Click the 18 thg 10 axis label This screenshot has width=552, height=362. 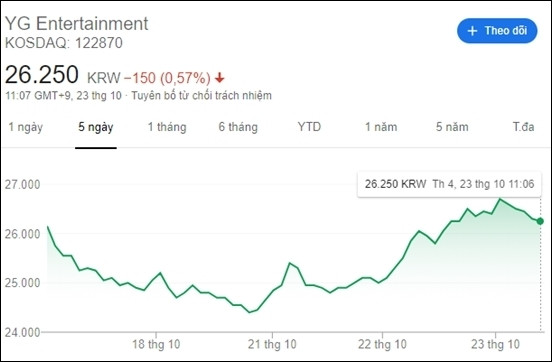tap(156, 344)
